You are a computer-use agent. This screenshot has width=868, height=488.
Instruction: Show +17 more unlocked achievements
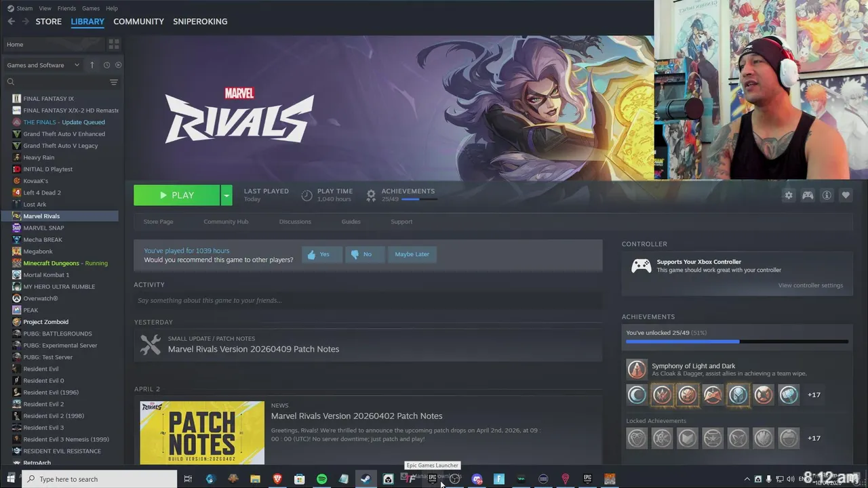(x=814, y=394)
